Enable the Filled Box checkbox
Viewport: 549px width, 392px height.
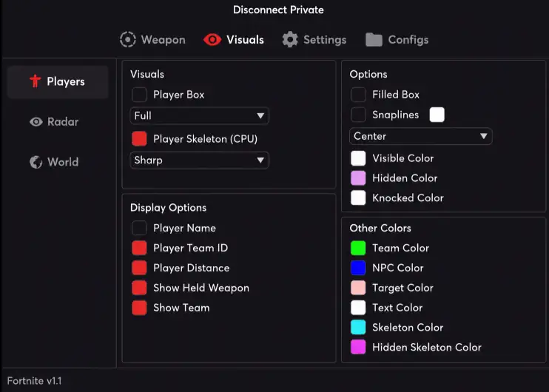[x=358, y=95]
